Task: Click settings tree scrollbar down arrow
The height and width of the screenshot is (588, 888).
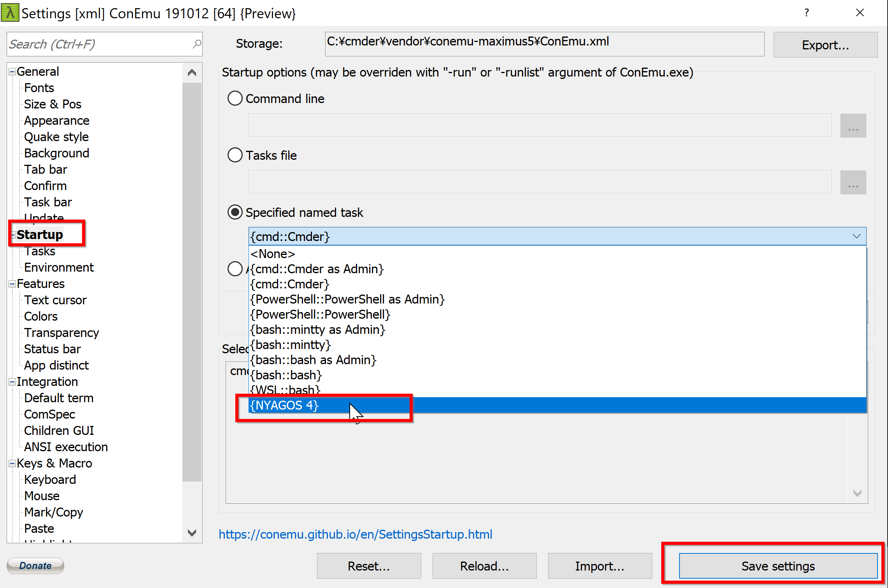Action: pos(192,532)
